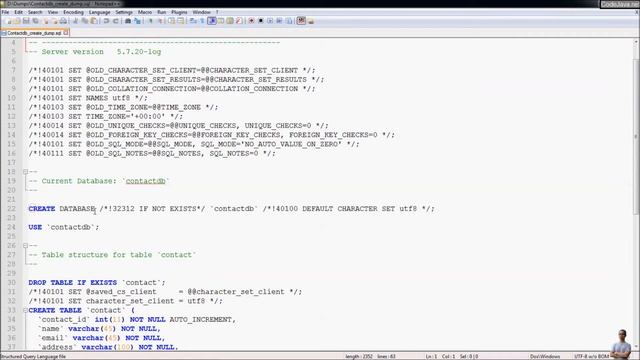Click the Dos\Windows status bar field
This screenshot has width=640, height=360.
[x=545, y=356]
